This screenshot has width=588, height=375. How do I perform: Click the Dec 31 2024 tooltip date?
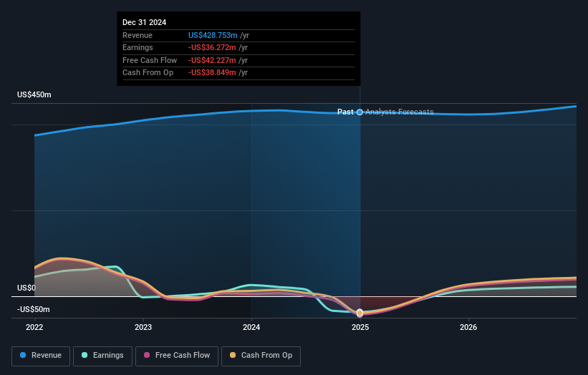coord(145,22)
